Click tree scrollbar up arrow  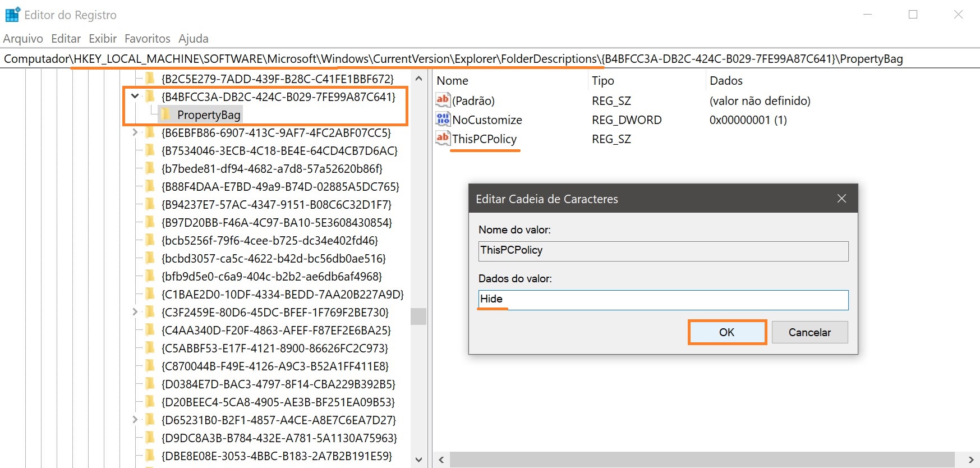(418, 78)
